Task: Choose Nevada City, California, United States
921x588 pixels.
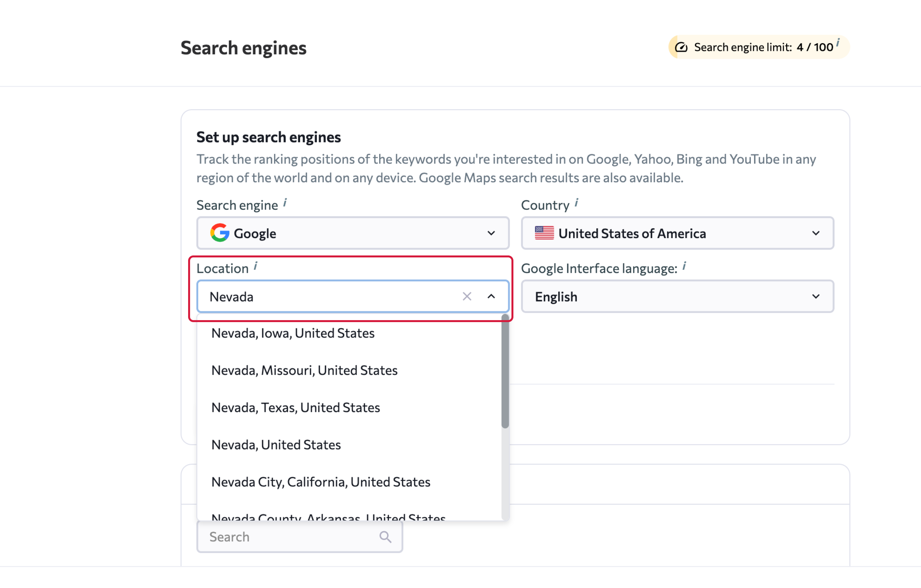Action: (349, 482)
